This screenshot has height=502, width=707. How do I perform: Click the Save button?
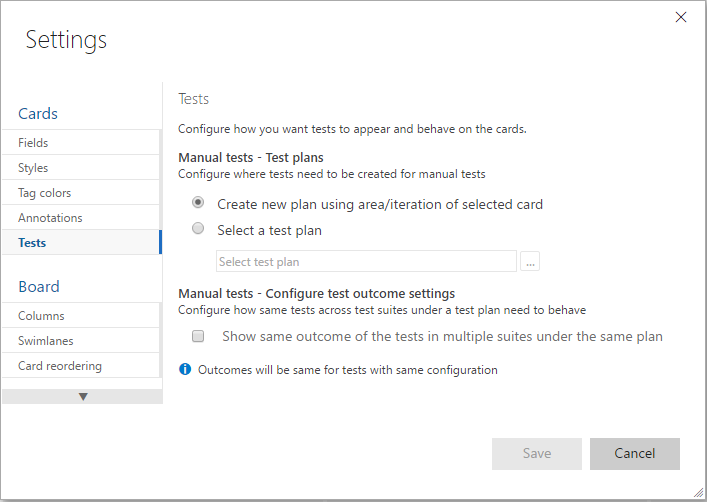pyautogui.click(x=537, y=453)
